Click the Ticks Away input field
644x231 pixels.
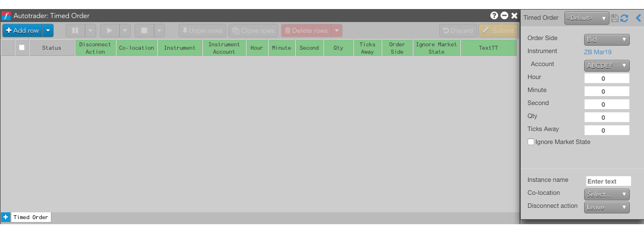[x=607, y=130]
